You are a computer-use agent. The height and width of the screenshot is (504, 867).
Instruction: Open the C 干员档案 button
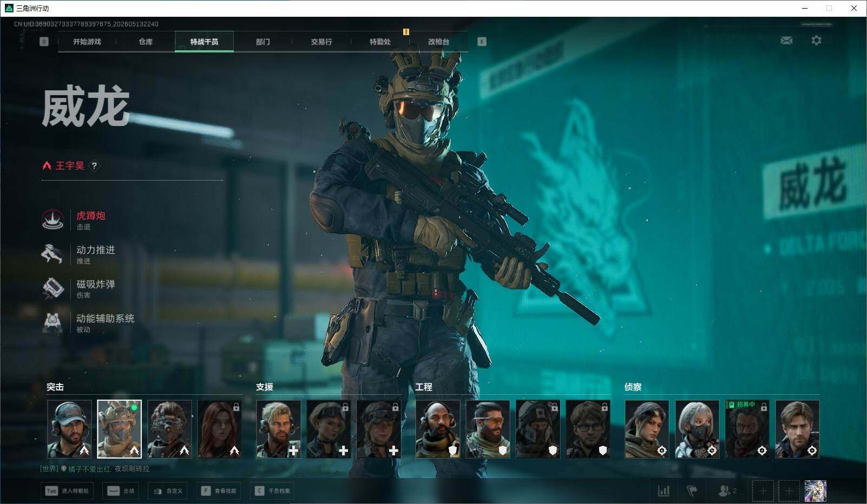[273, 491]
